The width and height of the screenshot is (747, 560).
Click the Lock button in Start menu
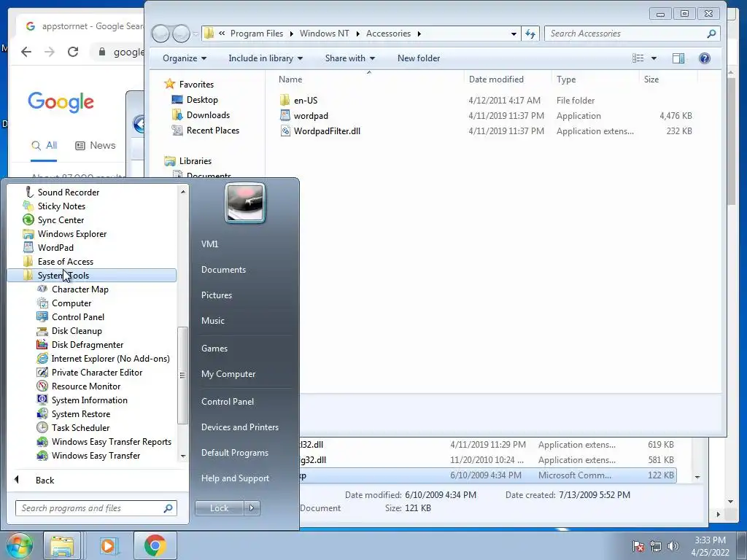coord(219,508)
